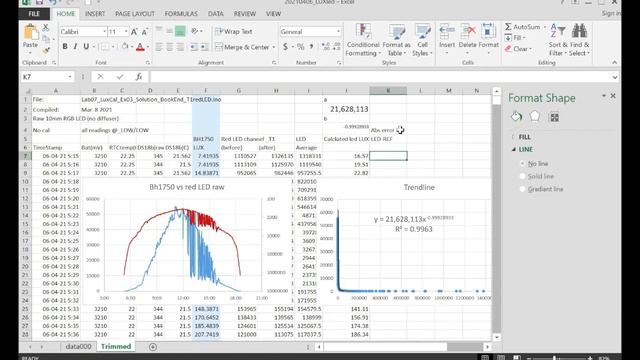The width and height of the screenshot is (640, 360).
Task: Click the red font color A icon
Action: point(140,47)
